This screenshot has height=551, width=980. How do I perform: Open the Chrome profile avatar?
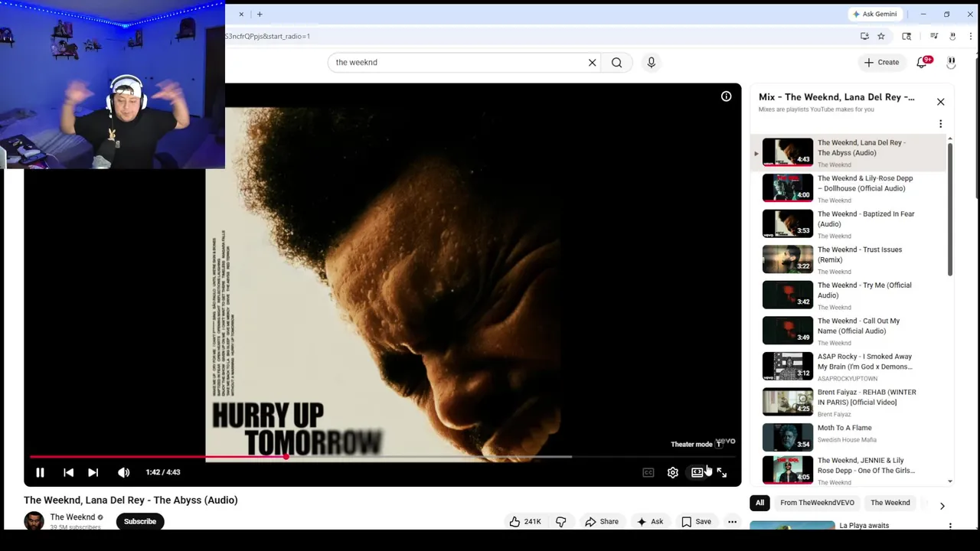(952, 36)
